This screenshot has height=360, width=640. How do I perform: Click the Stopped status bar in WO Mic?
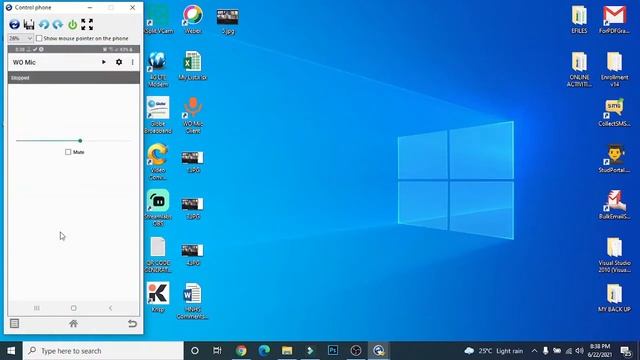click(73, 78)
